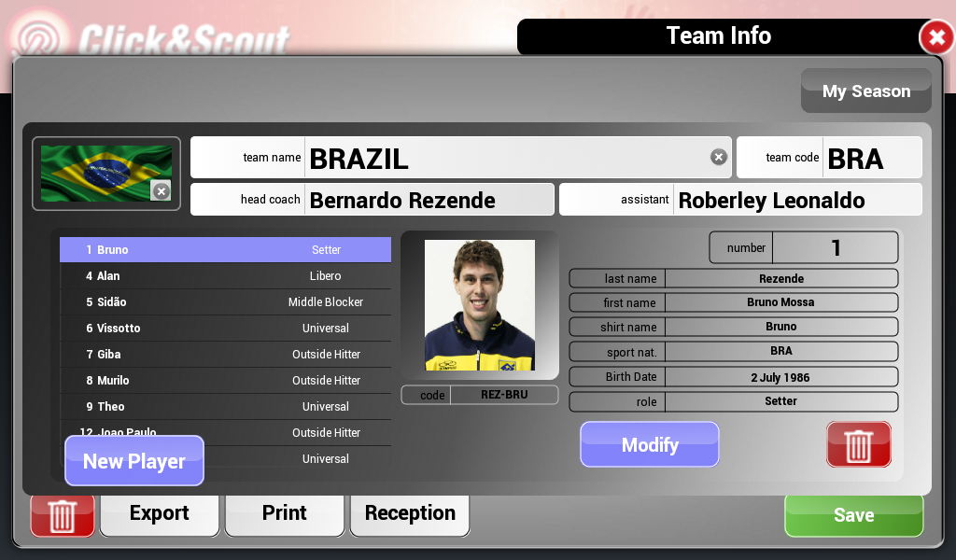Click the Brazil flag thumbnail
This screenshot has height=560, width=956.
click(106, 174)
